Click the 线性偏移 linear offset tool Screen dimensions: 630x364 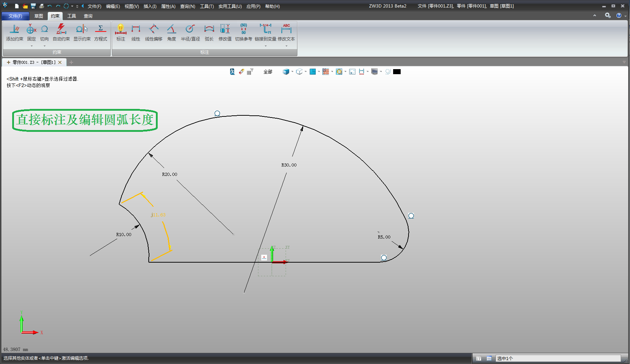153,33
